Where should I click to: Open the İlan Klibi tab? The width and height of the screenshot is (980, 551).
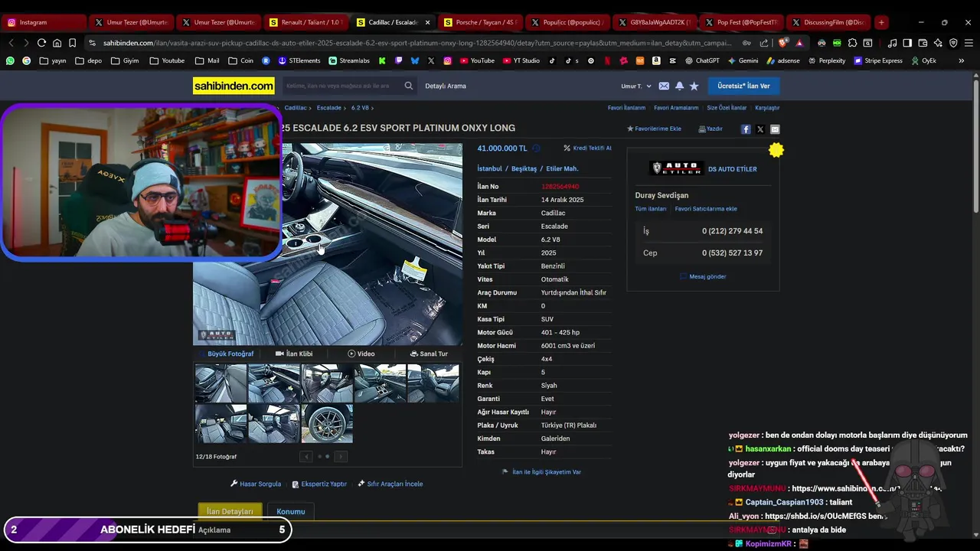294,354
